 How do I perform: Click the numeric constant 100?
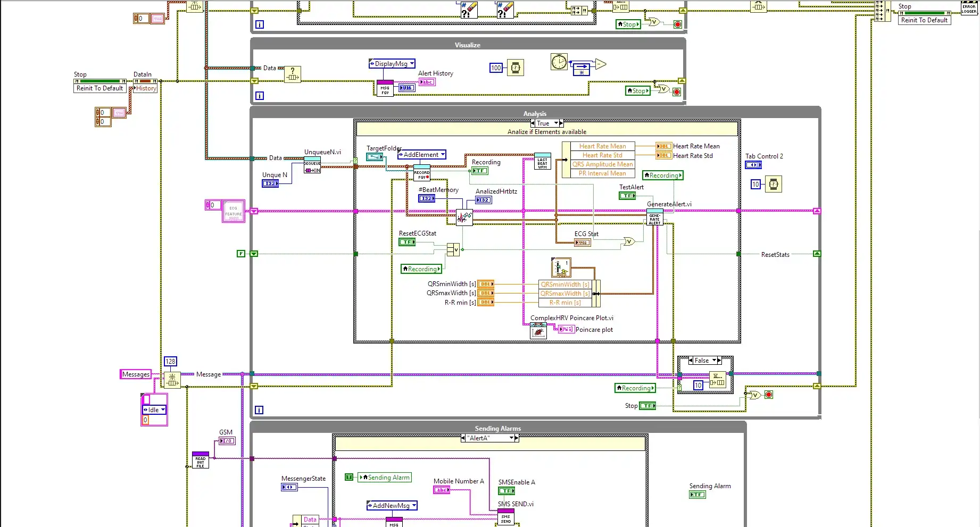pyautogui.click(x=496, y=68)
